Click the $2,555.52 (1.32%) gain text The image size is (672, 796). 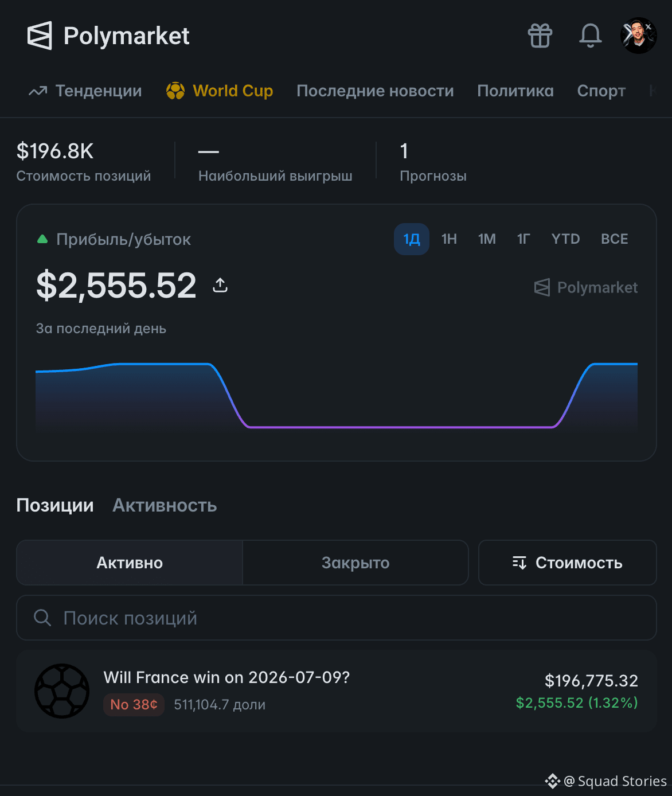tap(577, 703)
